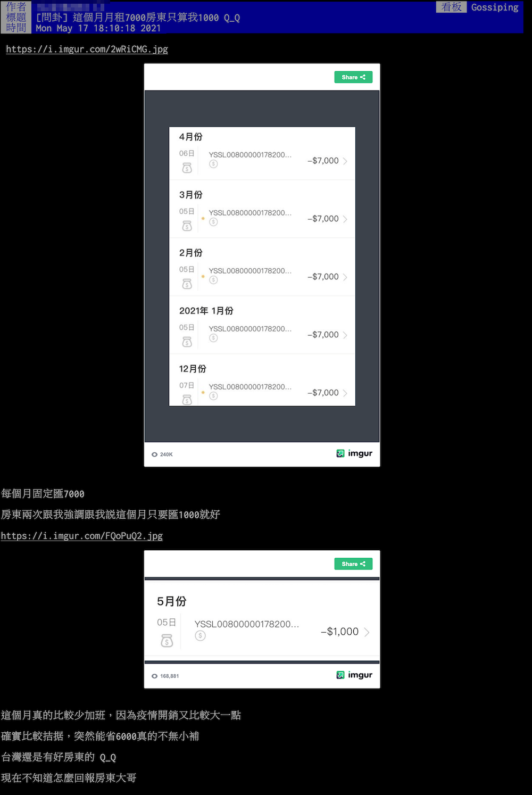Open the FQoPuQ2.jpg imgur link

[82, 536]
